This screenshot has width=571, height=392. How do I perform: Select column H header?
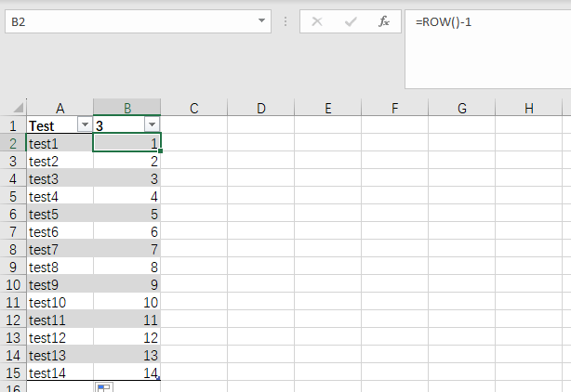[x=529, y=108]
